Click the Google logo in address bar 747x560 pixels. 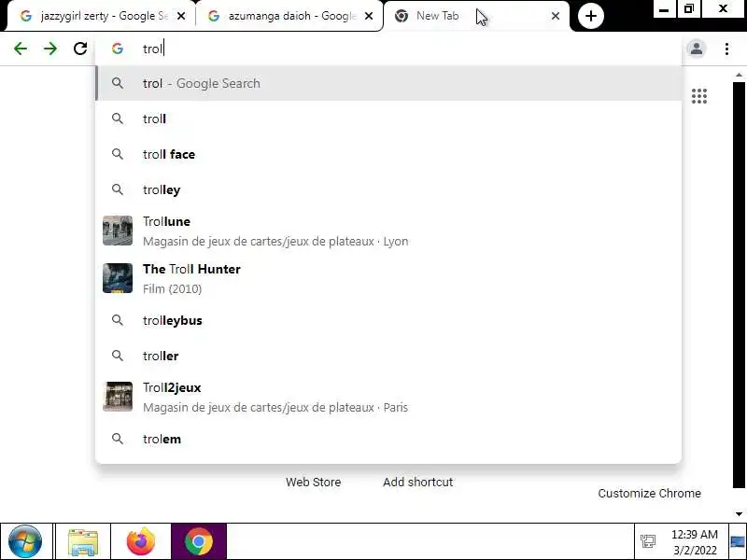click(118, 49)
